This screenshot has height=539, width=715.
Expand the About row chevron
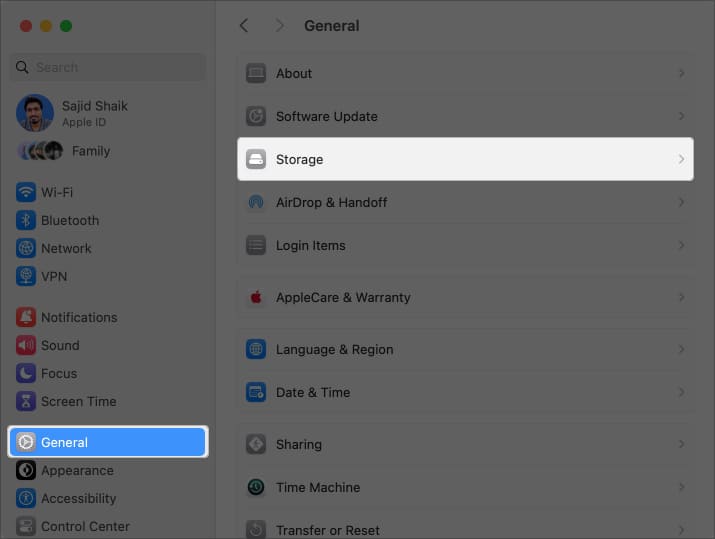tap(681, 73)
